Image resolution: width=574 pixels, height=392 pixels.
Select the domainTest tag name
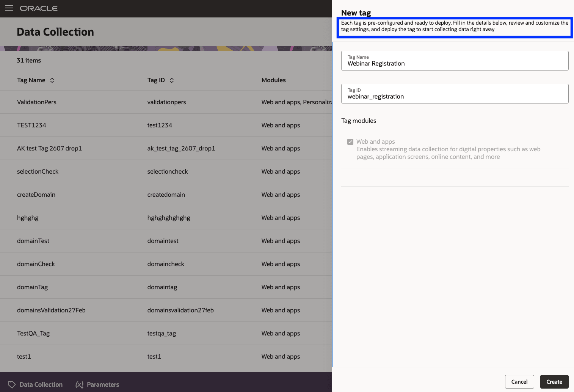tap(33, 241)
